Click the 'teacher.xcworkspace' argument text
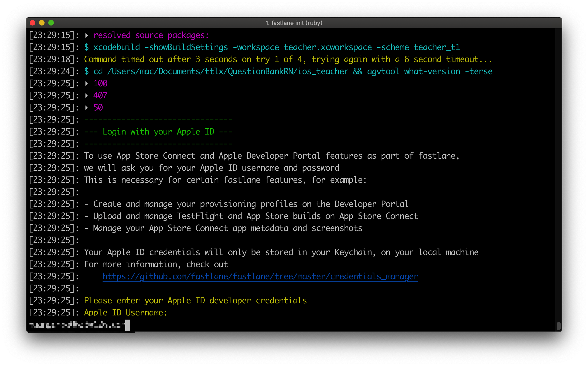 click(x=328, y=47)
